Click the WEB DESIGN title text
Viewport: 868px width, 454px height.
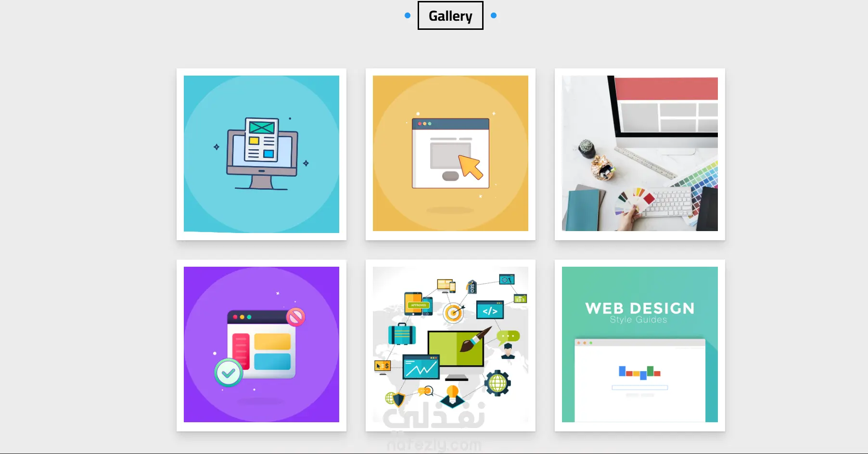pos(640,308)
